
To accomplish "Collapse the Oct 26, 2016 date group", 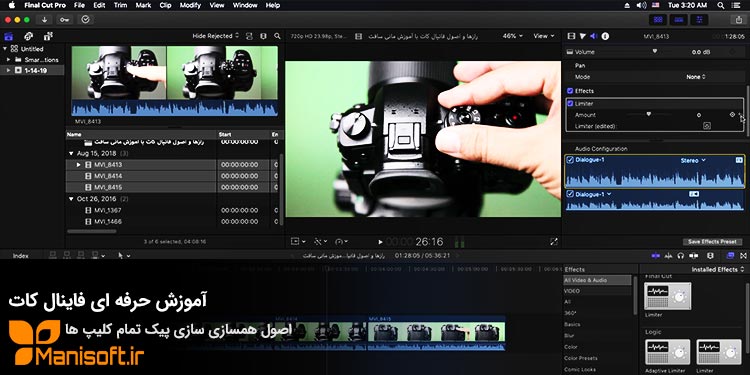I will tap(71, 199).
